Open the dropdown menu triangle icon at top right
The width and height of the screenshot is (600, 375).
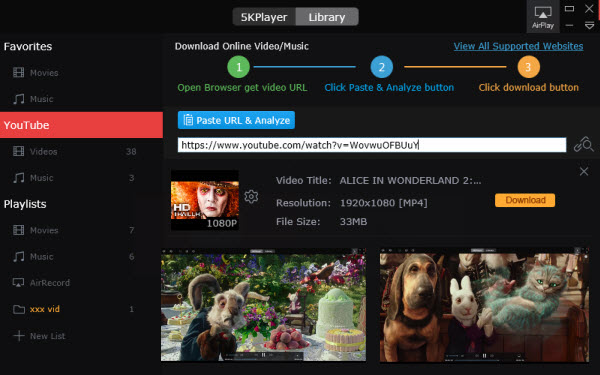tap(589, 26)
